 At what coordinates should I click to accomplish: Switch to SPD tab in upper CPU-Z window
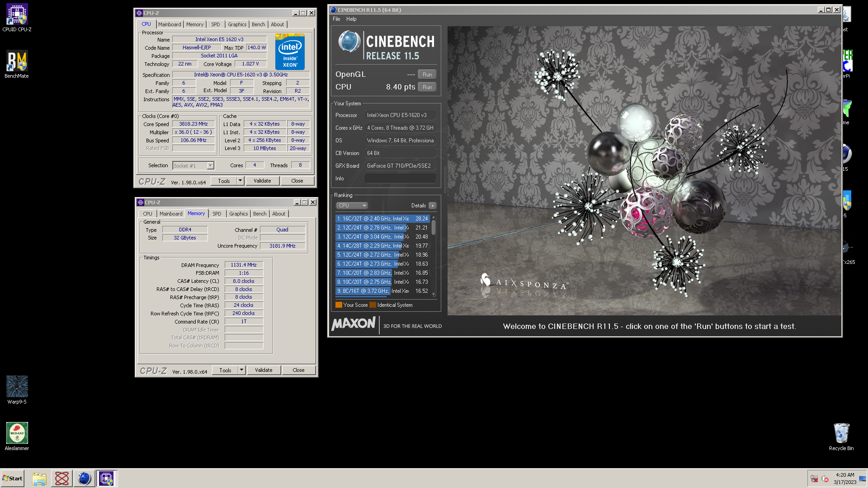click(216, 24)
